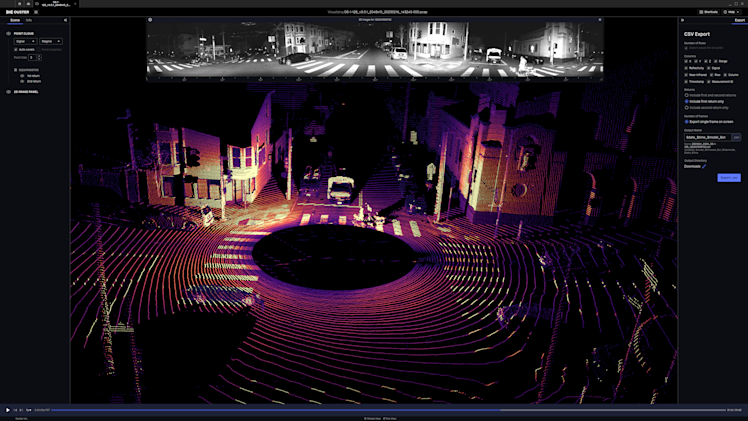Click the Shortcuts button
Viewport: 748px width, 421px height.
point(708,12)
